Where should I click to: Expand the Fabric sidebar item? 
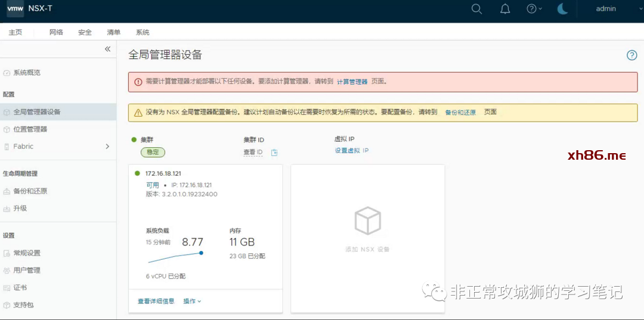107,147
